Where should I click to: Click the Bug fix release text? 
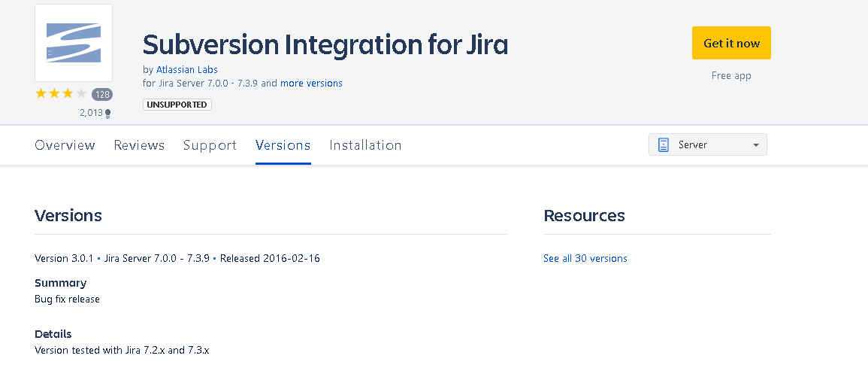(x=67, y=299)
